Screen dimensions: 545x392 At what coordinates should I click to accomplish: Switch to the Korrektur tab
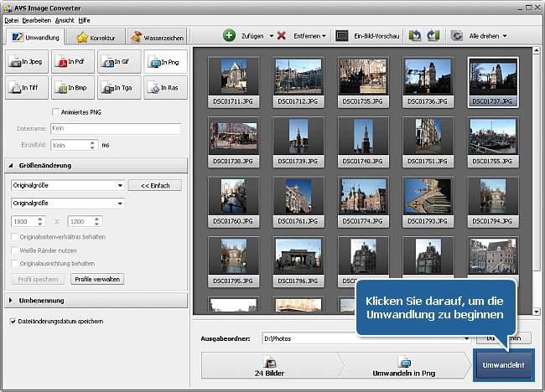tap(96, 37)
